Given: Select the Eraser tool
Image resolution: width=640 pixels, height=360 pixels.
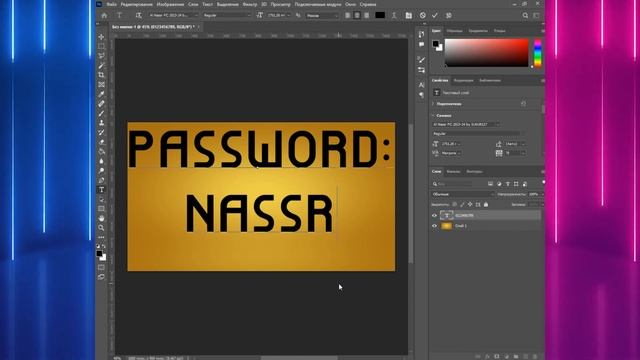Looking at the screenshot, I should [101, 142].
